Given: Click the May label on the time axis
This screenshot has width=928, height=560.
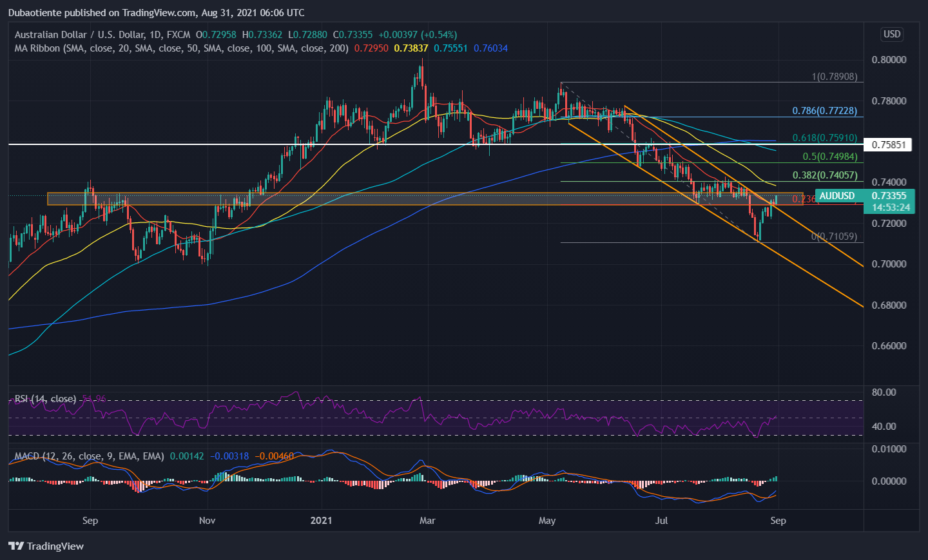Looking at the screenshot, I should coord(547,521).
